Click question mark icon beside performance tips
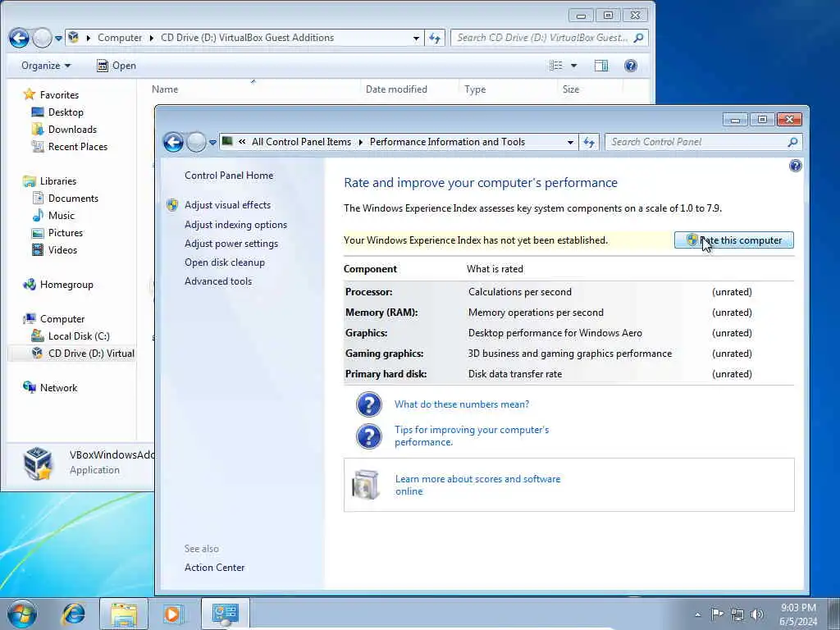This screenshot has width=840, height=630. pyautogui.click(x=369, y=436)
